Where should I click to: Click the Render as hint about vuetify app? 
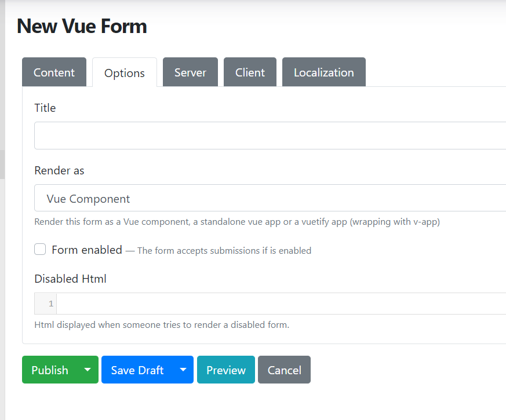[x=237, y=222]
